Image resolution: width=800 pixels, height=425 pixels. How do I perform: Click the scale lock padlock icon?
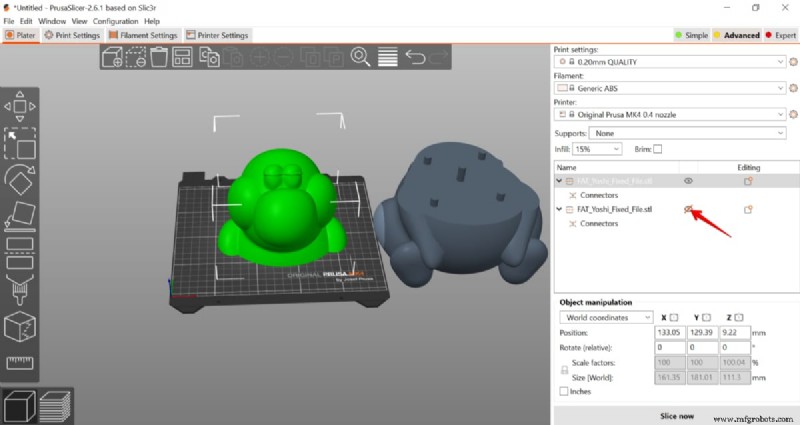564,370
